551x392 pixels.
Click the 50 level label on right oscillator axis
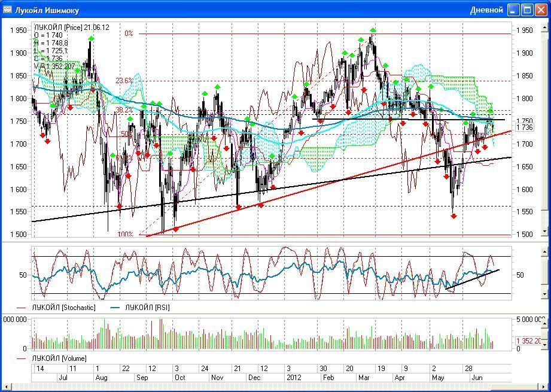point(520,275)
